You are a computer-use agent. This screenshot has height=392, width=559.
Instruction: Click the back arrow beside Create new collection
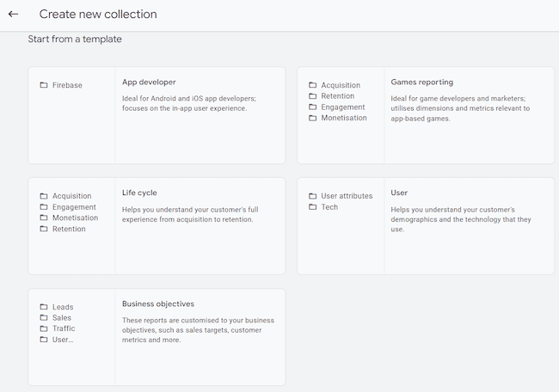[x=13, y=15]
